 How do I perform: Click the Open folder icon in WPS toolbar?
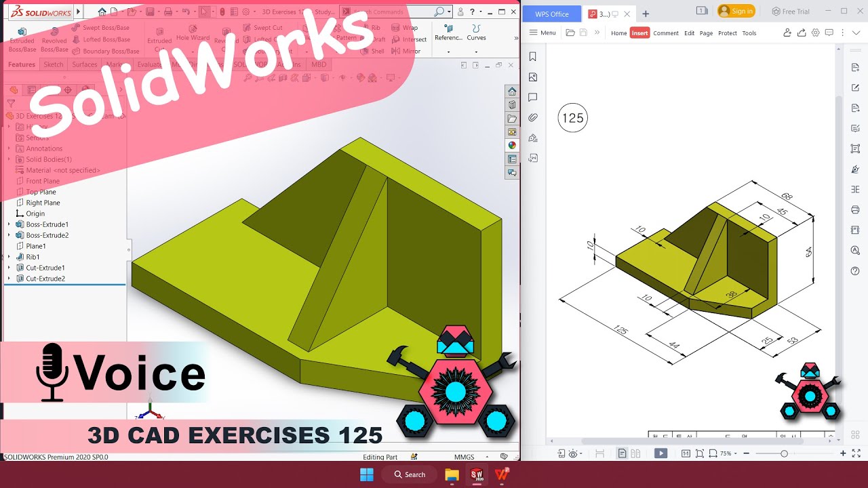pos(570,33)
